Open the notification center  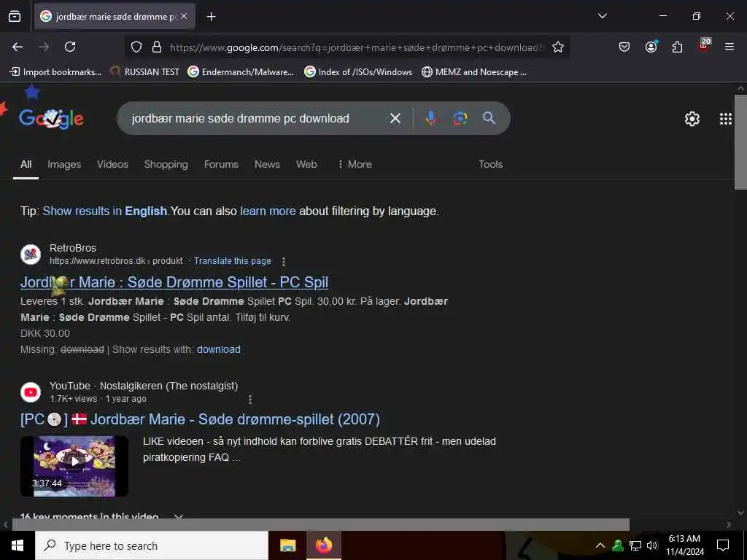tap(723, 545)
